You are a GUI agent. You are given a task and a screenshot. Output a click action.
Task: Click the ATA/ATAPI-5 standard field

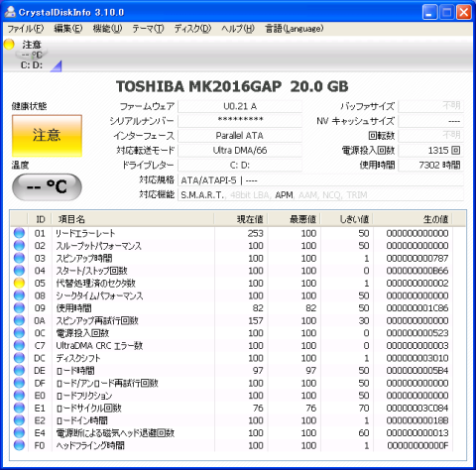click(320, 180)
